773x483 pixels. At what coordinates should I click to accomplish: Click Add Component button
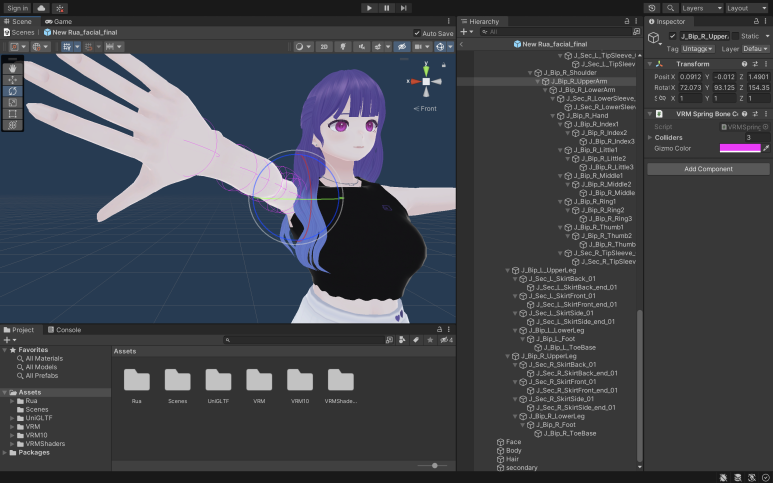click(708, 169)
